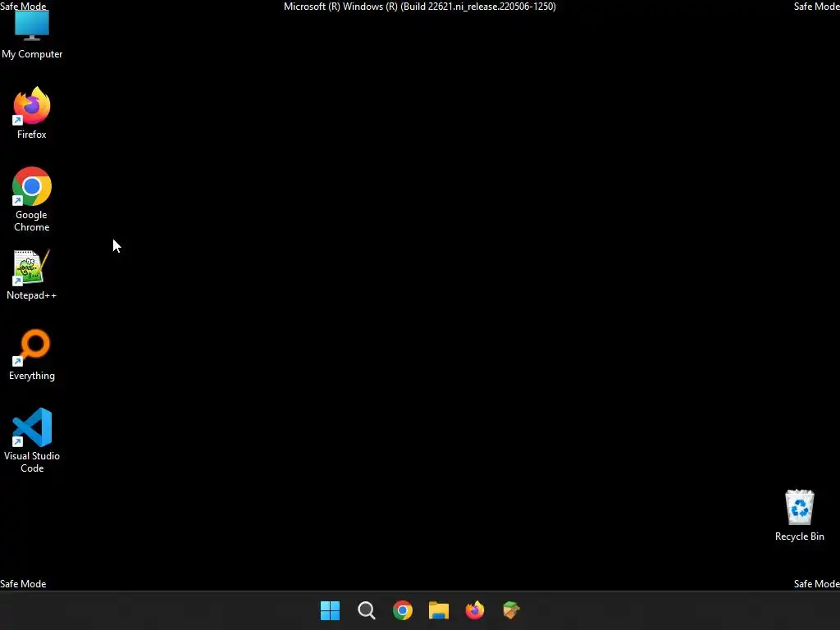Click the 'Visual Studio Code' label text

coord(32,462)
